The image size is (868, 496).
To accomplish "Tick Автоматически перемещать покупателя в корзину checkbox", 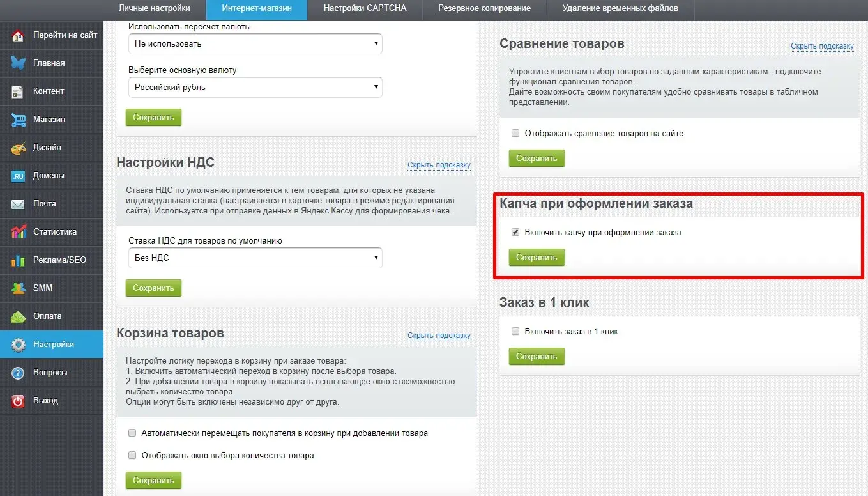I will click(x=132, y=433).
